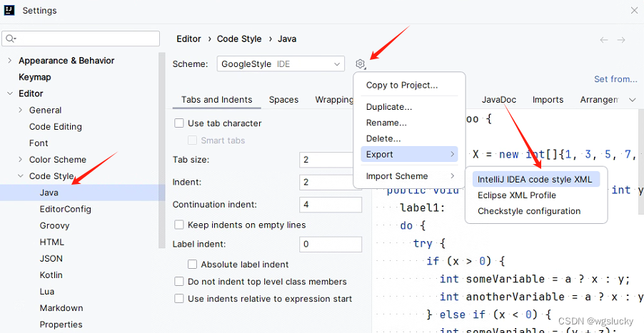Viewport: 644px width, 333px height.
Task: Open the Import Scheme submenu
Action: (410, 176)
